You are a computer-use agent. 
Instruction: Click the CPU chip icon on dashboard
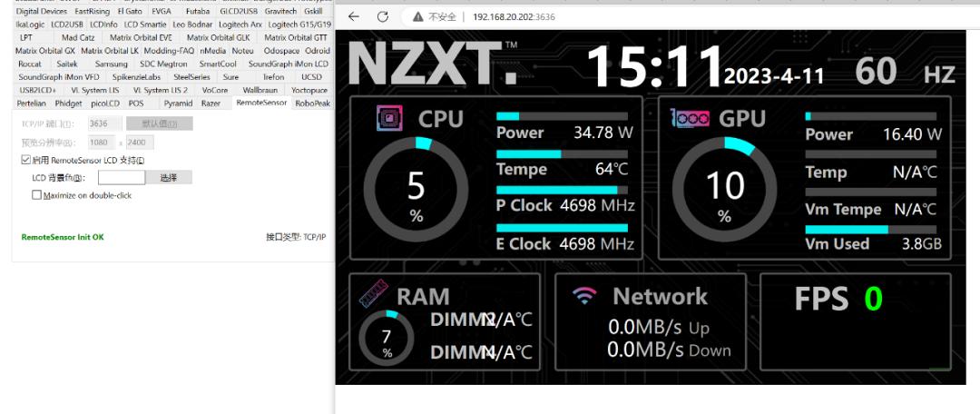tap(389, 118)
